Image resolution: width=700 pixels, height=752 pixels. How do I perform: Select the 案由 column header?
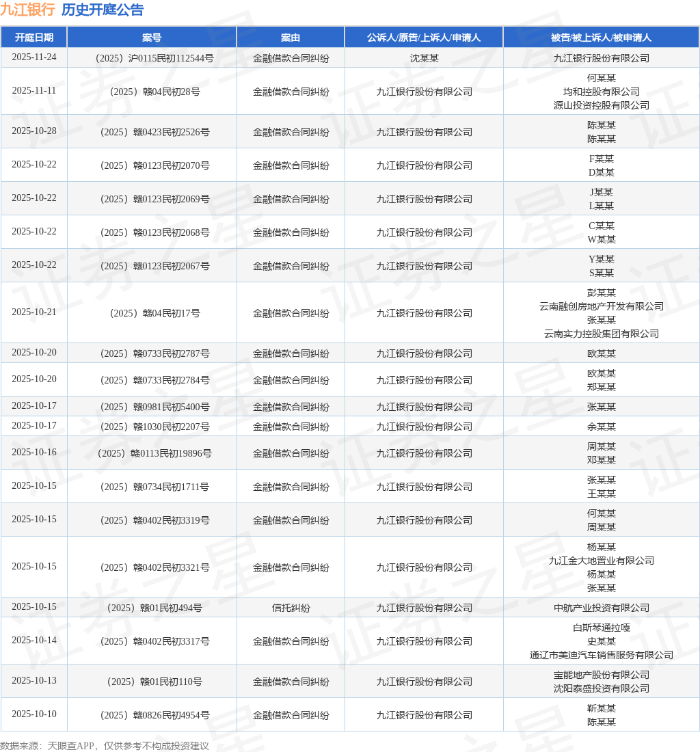click(x=291, y=38)
